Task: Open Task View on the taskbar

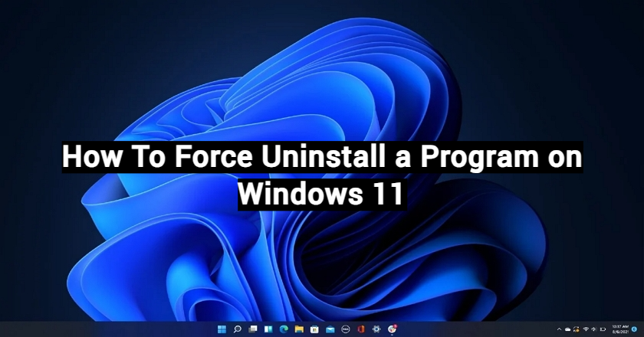Action: point(253,329)
